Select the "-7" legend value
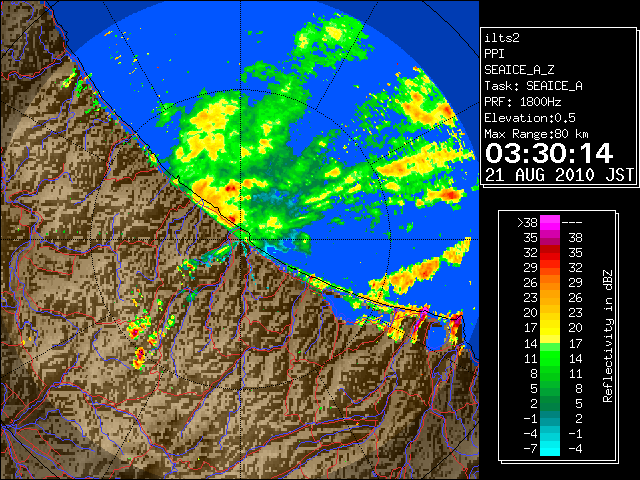The width and height of the screenshot is (640, 480). click(530, 449)
